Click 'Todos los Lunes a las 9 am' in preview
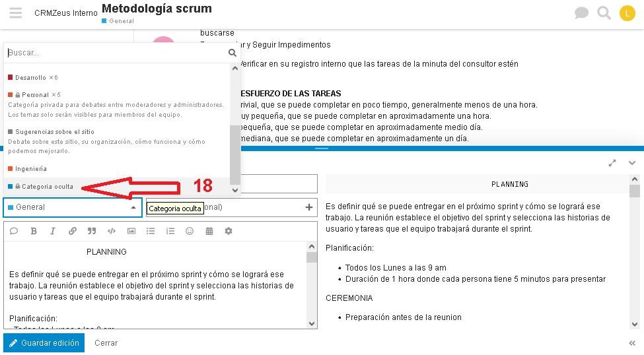 pyautogui.click(x=396, y=268)
